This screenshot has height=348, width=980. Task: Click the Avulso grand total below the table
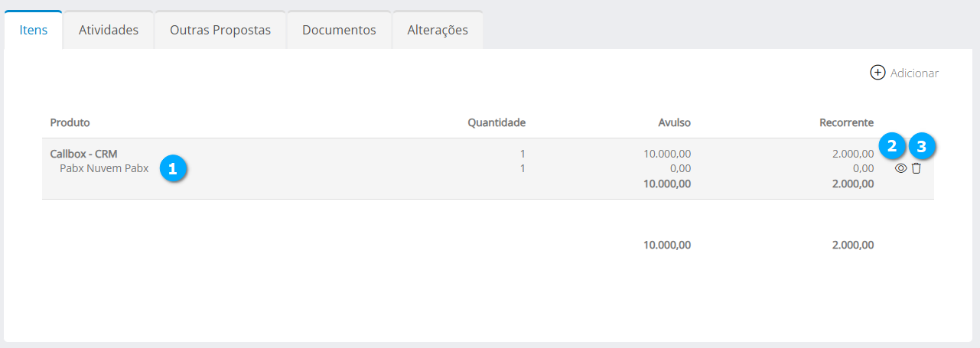click(667, 246)
